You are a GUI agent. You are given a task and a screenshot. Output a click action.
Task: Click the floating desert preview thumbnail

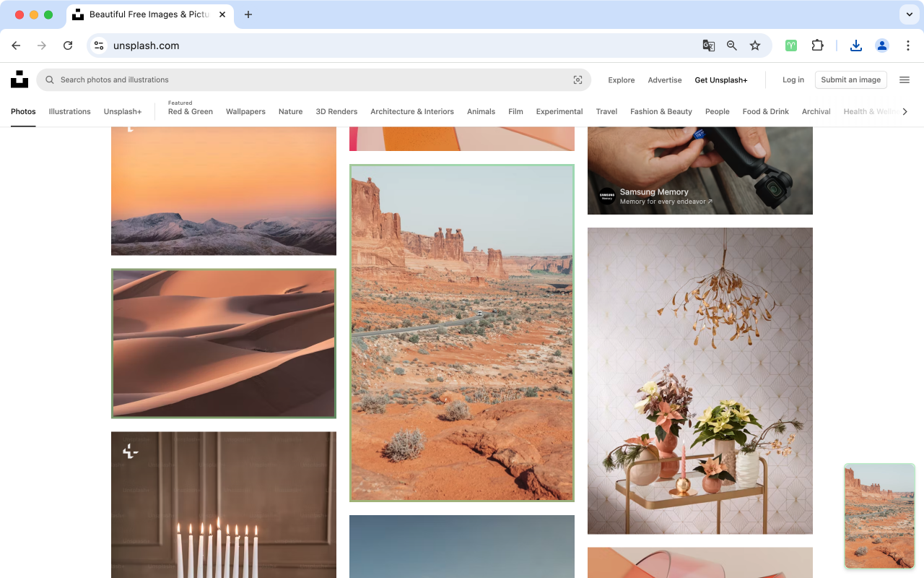click(880, 516)
